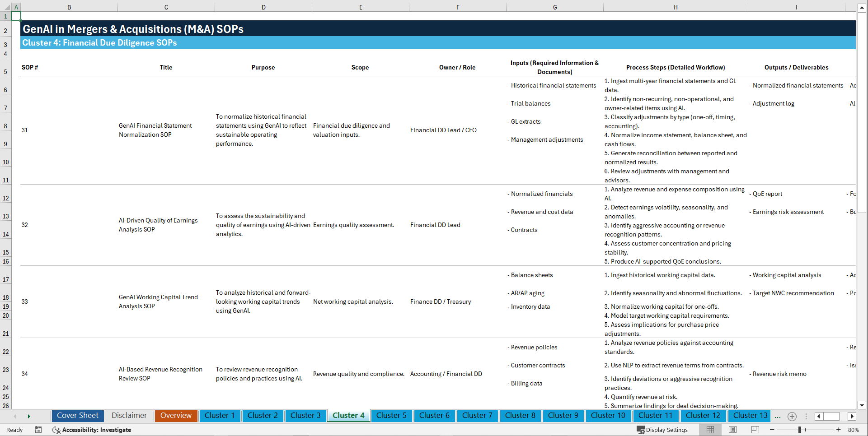Switch to Page Layout view

(x=732, y=430)
